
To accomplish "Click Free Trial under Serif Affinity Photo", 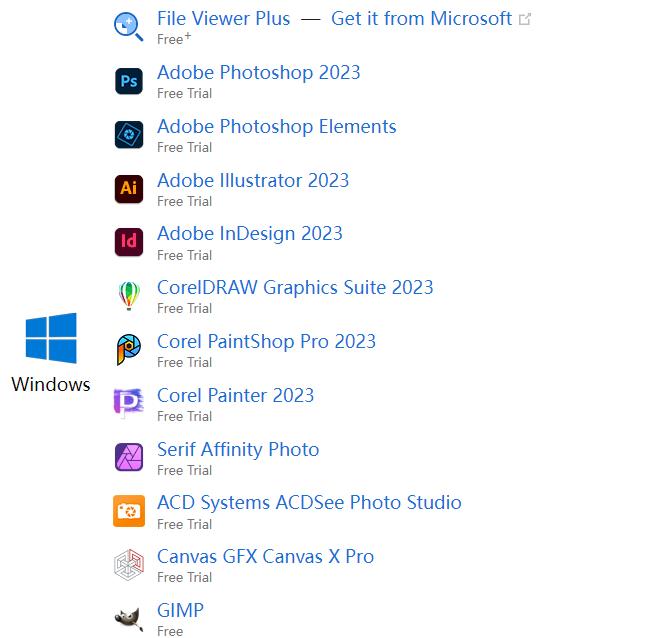I will pos(185,470).
